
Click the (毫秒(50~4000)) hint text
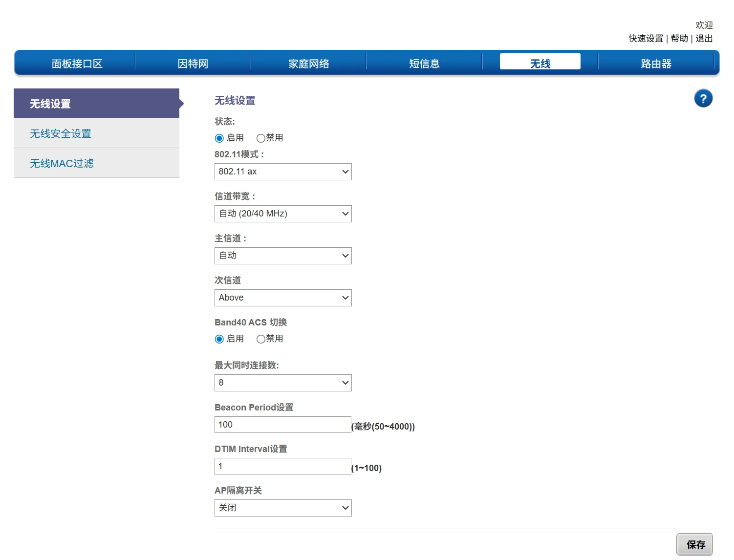(x=383, y=427)
